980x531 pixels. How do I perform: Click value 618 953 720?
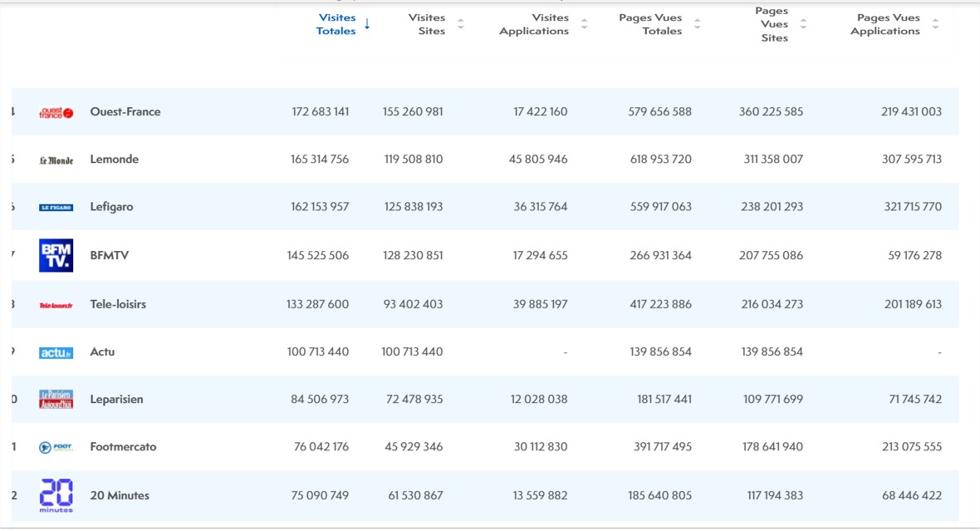661,160
